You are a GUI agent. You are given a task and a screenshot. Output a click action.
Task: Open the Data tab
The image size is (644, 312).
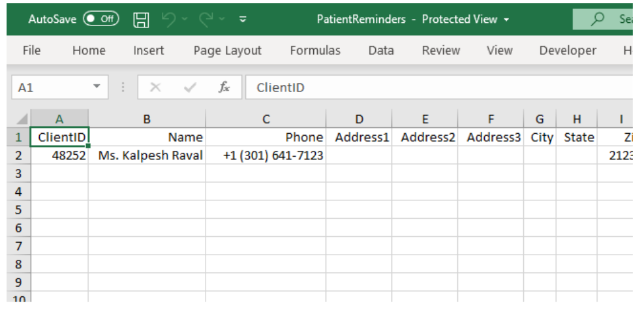coord(381,50)
